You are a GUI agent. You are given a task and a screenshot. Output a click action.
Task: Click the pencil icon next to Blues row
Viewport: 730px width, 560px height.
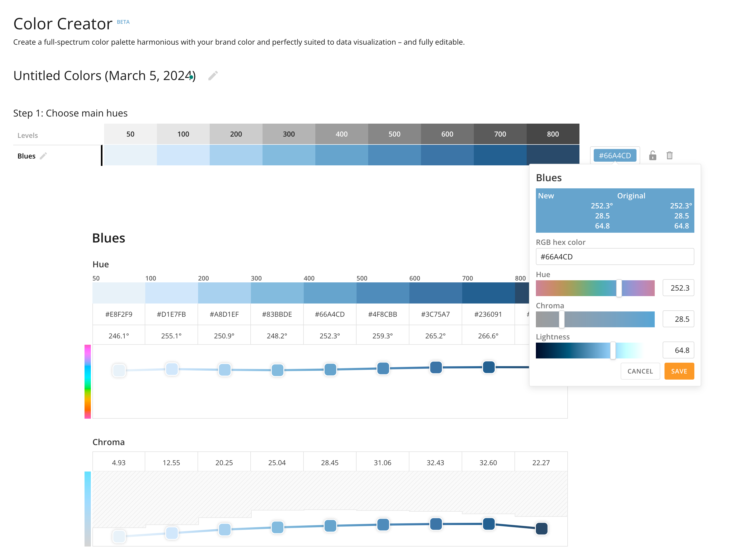coord(43,156)
